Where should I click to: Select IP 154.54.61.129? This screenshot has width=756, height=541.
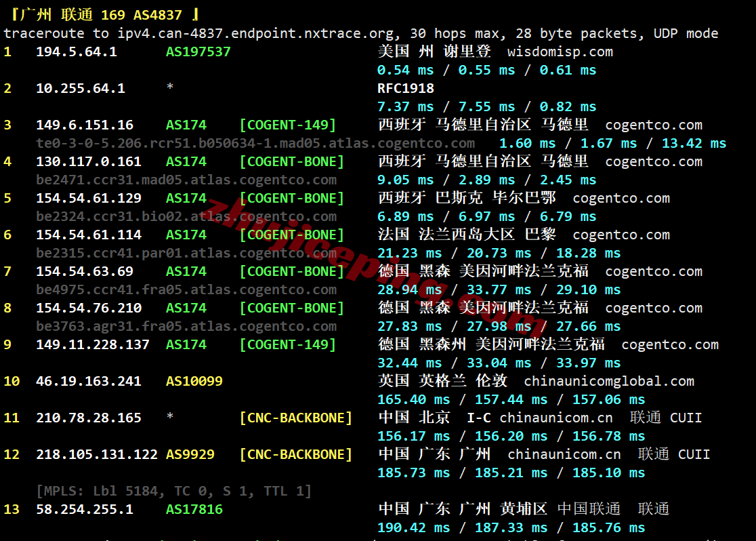click(x=89, y=199)
